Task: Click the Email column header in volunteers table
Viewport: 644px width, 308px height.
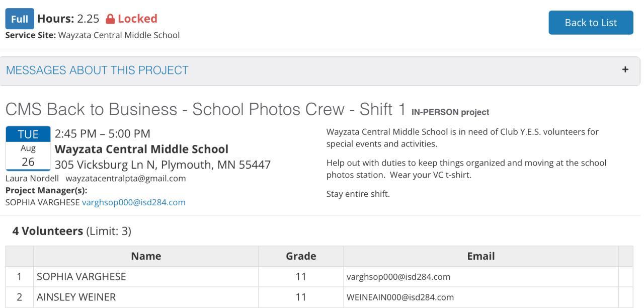Action: (x=480, y=256)
